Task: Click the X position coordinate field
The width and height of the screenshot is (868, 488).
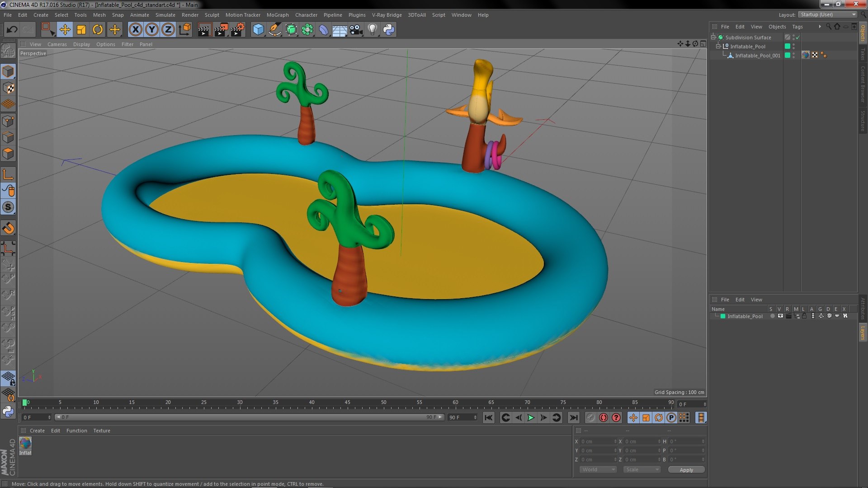Action: click(x=598, y=441)
